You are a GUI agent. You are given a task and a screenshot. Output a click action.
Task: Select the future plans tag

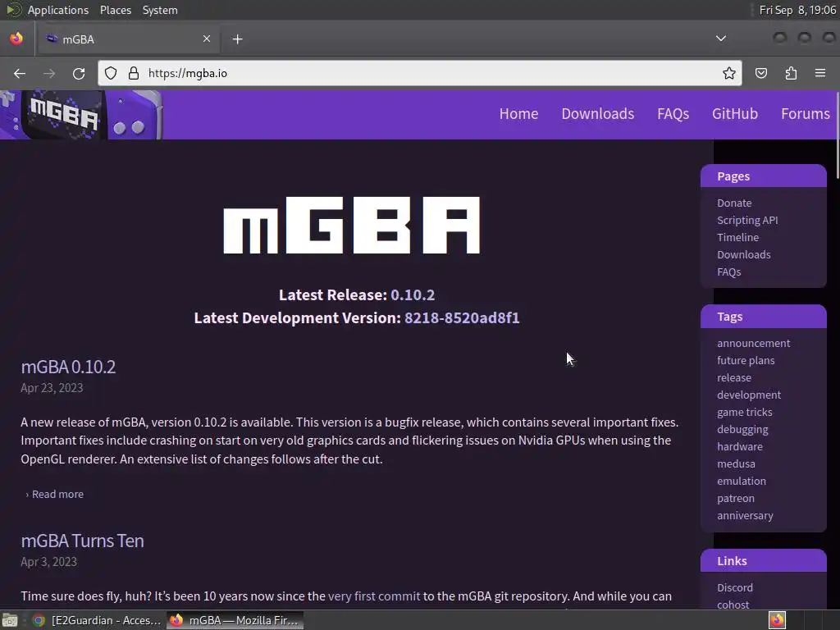(x=746, y=361)
